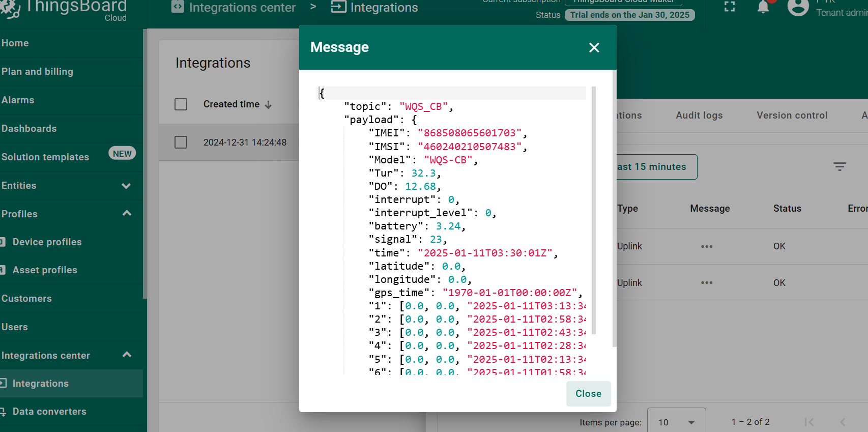Image resolution: width=868 pixels, height=432 pixels.
Task: Click the Status column header
Action: 787,209
